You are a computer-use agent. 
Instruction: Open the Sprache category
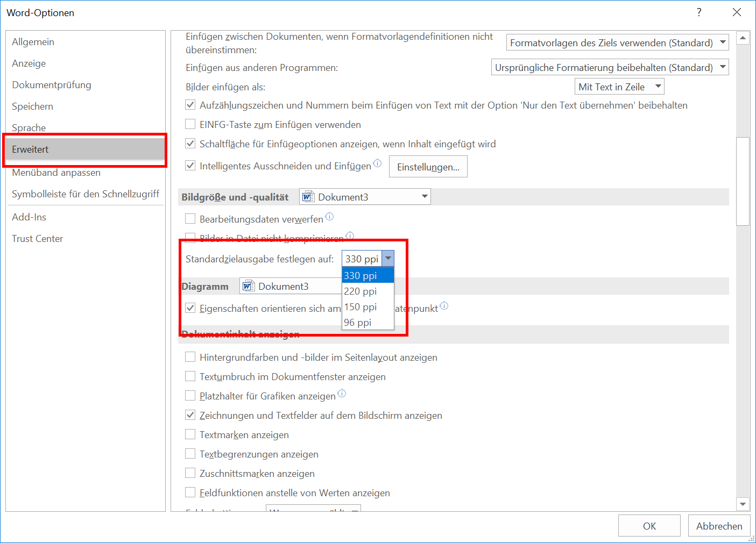tap(86, 128)
